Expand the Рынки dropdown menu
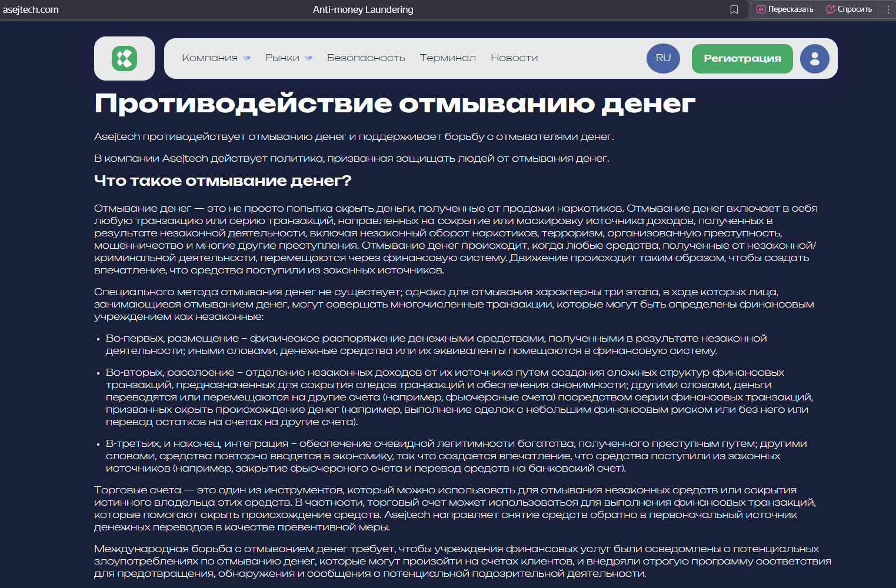 coord(288,58)
